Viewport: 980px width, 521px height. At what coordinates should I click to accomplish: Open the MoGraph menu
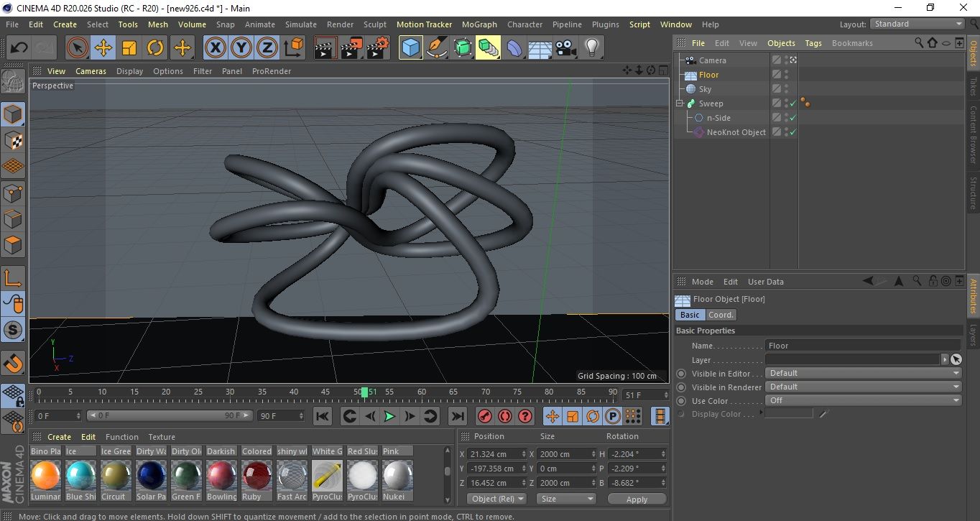[479, 24]
